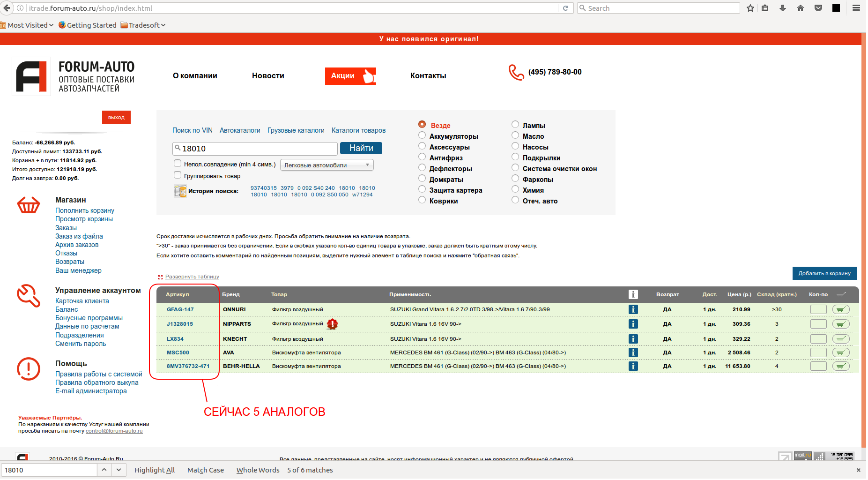868x480 pixels.
Task: Click Развернуть таблицу expander
Action: (x=192, y=277)
